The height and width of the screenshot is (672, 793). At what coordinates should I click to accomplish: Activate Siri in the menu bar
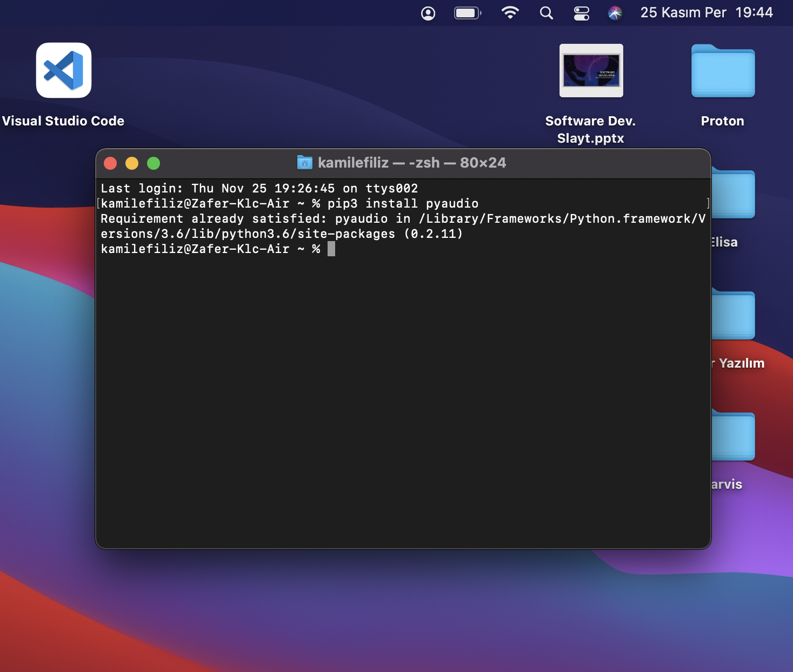(616, 13)
